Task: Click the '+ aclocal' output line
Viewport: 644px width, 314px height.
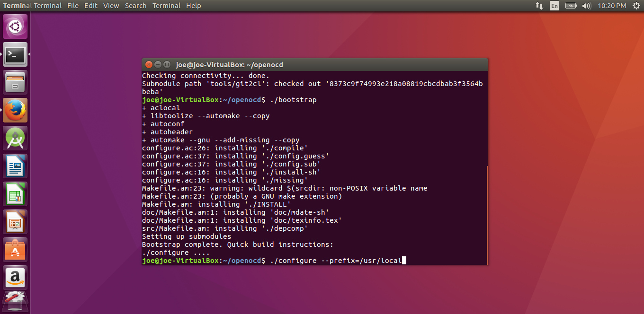Action: click(x=161, y=108)
